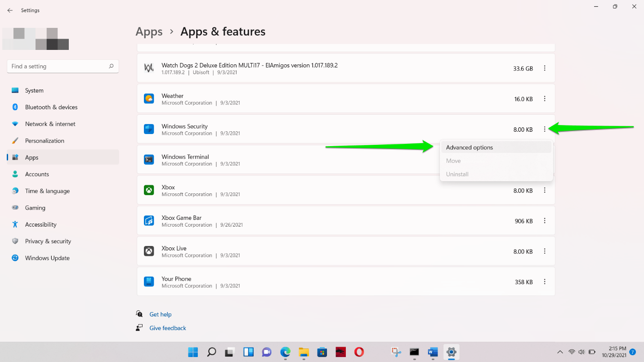Click the Get help link

coord(160,314)
